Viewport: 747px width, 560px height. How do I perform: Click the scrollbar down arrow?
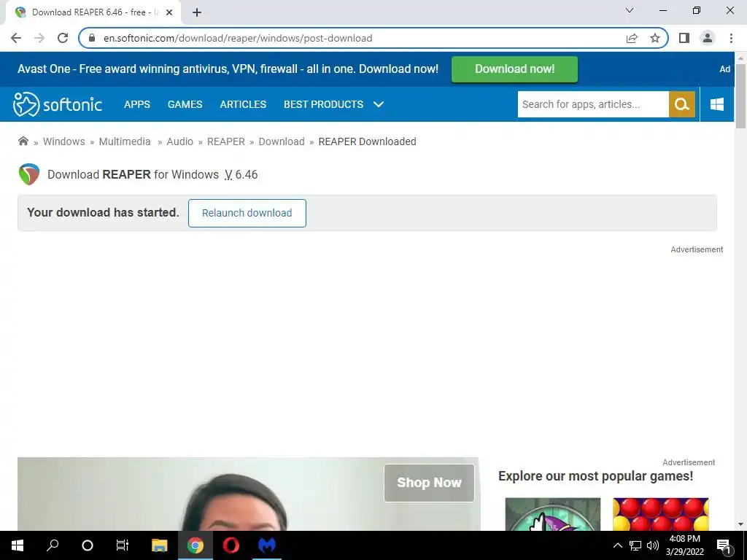(x=740, y=524)
